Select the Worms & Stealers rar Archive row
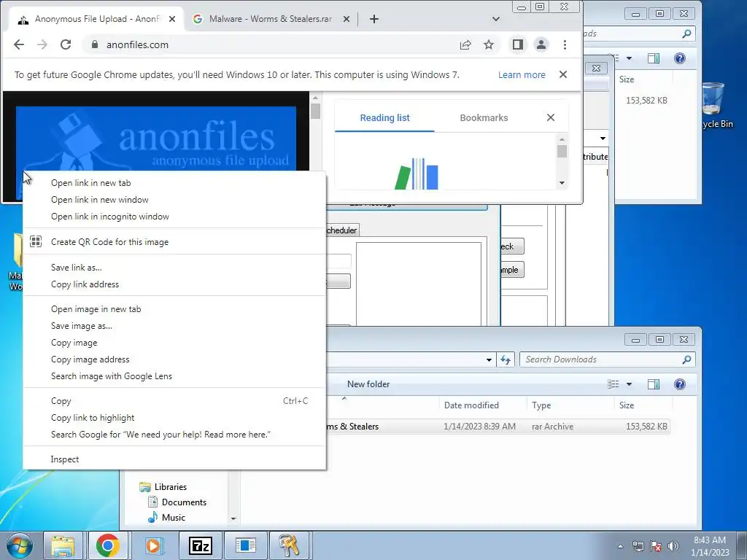747x560 pixels. coord(498,427)
